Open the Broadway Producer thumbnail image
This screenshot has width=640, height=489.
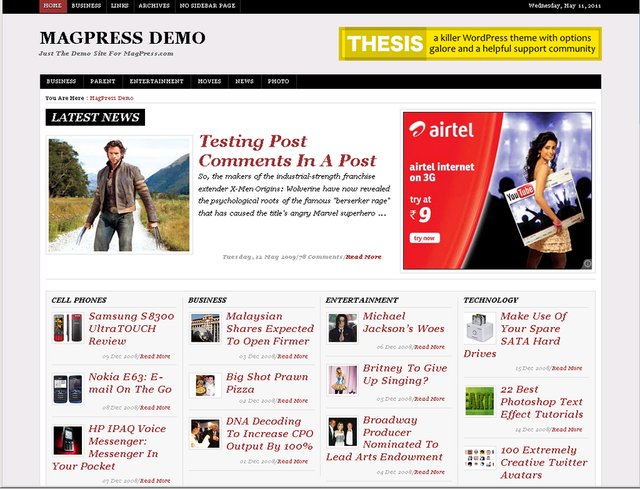point(342,431)
